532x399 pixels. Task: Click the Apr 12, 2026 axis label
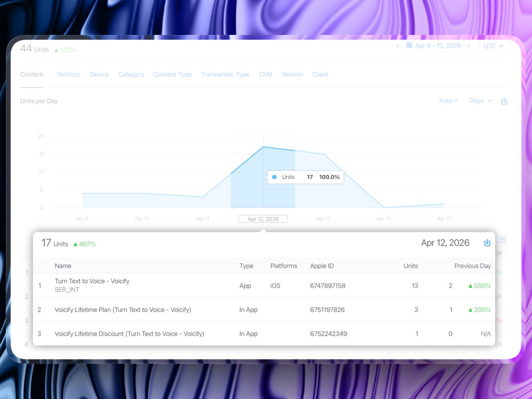pos(263,219)
